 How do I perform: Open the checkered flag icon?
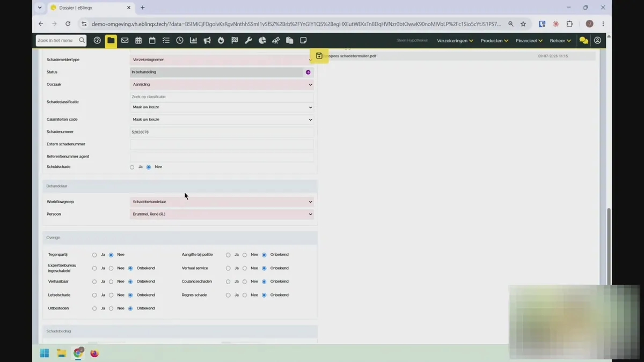tap(235, 40)
